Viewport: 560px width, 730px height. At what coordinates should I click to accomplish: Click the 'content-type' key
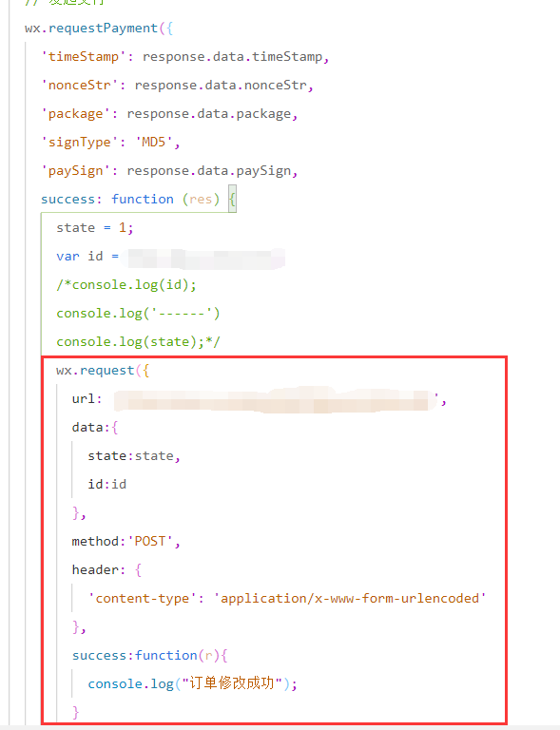(142, 598)
